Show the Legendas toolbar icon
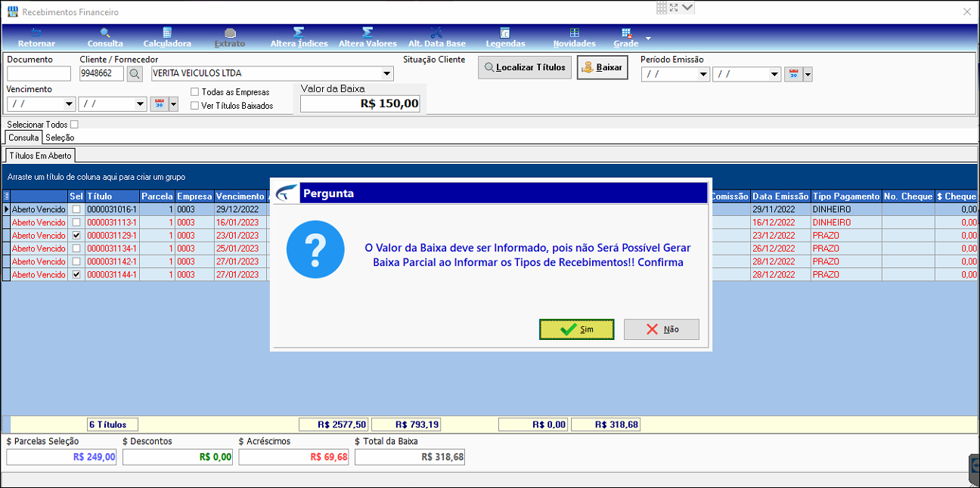This screenshot has height=488, width=980. click(505, 33)
